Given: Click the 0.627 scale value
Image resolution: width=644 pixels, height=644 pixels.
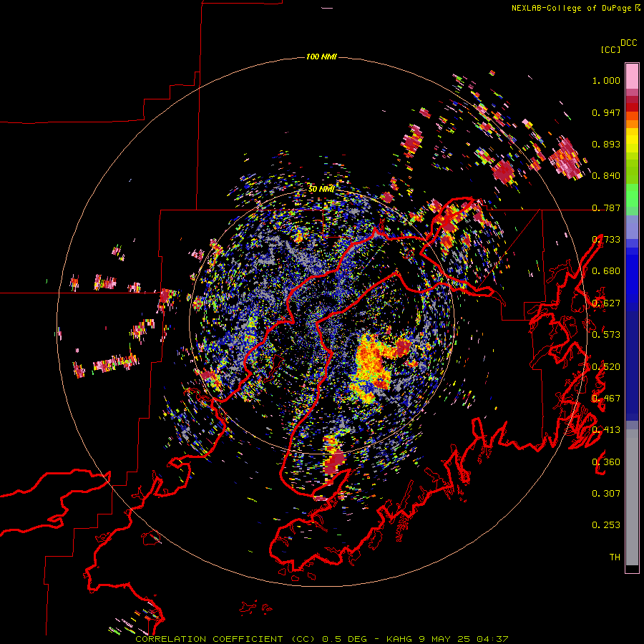Looking at the screenshot, I should [x=606, y=303].
